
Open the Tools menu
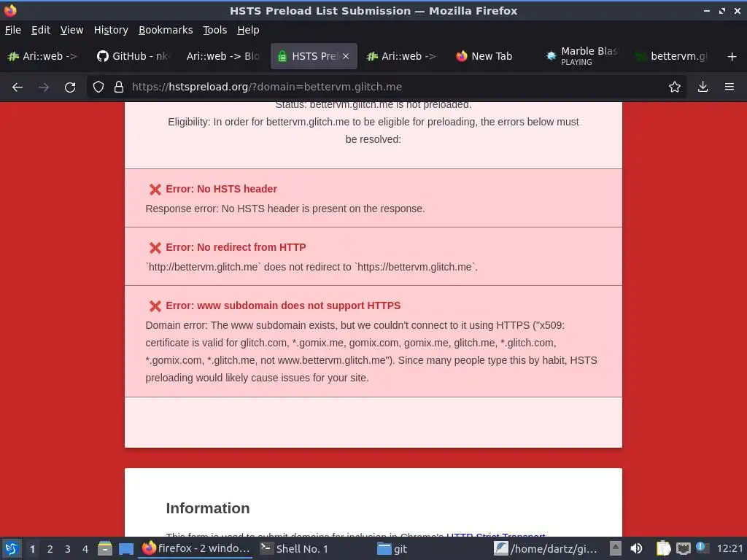coord(215,30)
